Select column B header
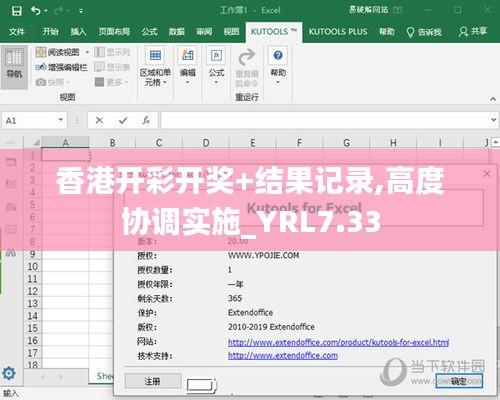Viewport: 500px width, 400px height. coord(112,143)
